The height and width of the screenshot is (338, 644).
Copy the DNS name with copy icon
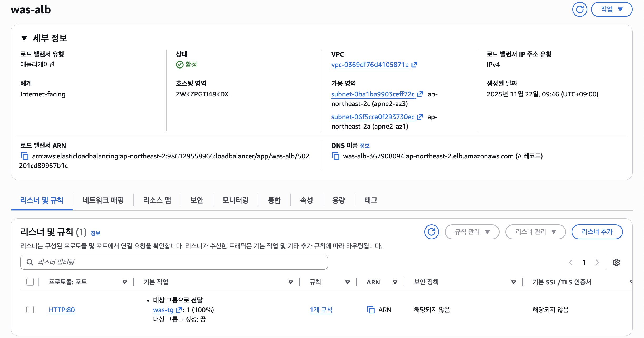(x=335, y=156)
